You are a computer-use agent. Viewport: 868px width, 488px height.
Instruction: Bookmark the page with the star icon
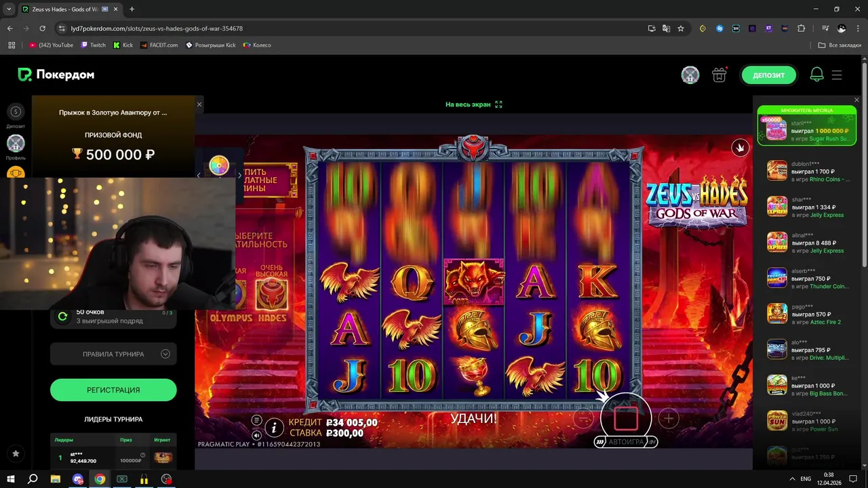pyautogui.click(x=681, y=28)
